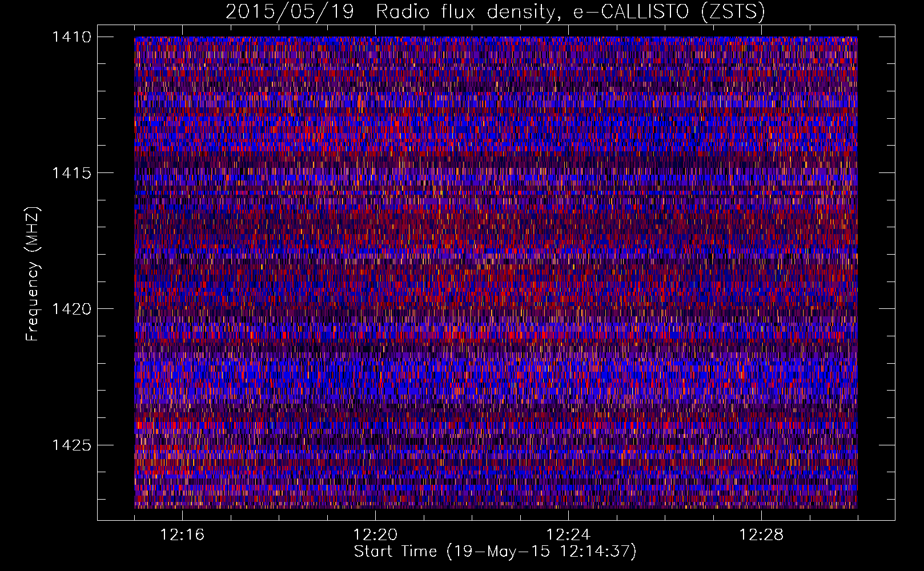Click the 'Start Time (19-May-15 12:14:37)' axis label
The height and width of the screenshot is (571, 924).
point(495,552)
